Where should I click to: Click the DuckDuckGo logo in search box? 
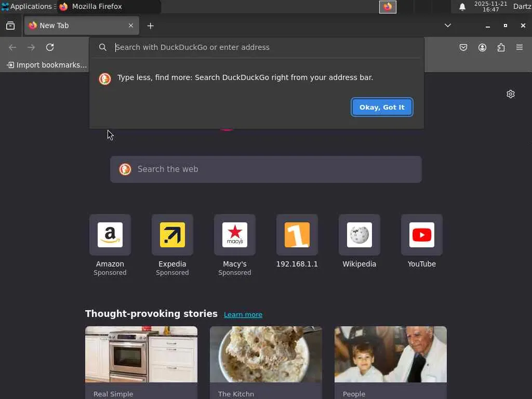coord(125,169)
